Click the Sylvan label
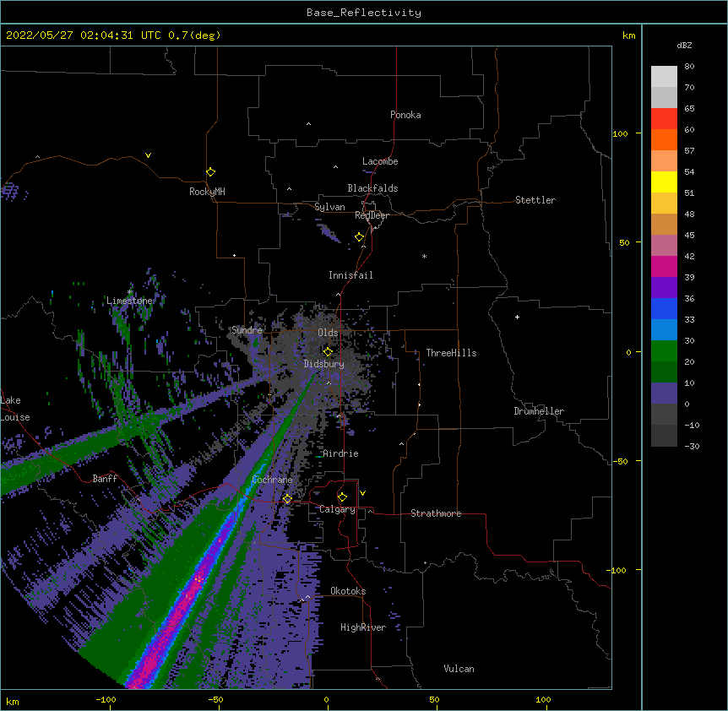 click(x=329, y=207)
